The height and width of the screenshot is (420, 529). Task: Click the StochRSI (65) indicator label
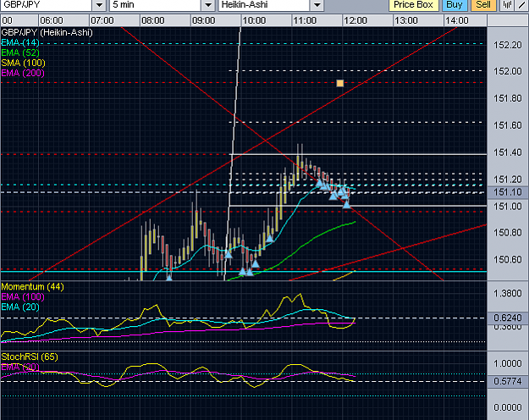pyautogui.click(x=30, y=356)
